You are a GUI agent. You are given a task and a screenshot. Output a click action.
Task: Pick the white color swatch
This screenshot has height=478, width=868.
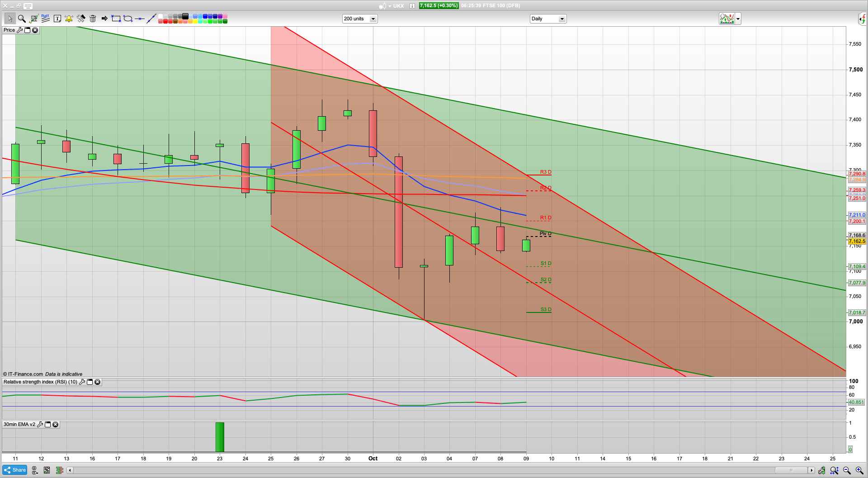[160, 16]
